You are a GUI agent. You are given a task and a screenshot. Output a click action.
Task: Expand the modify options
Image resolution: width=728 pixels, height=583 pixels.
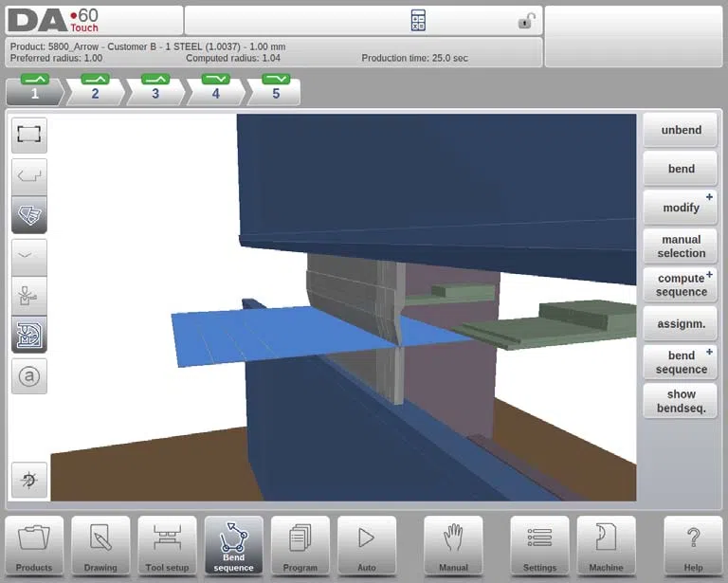pos(681,208)
